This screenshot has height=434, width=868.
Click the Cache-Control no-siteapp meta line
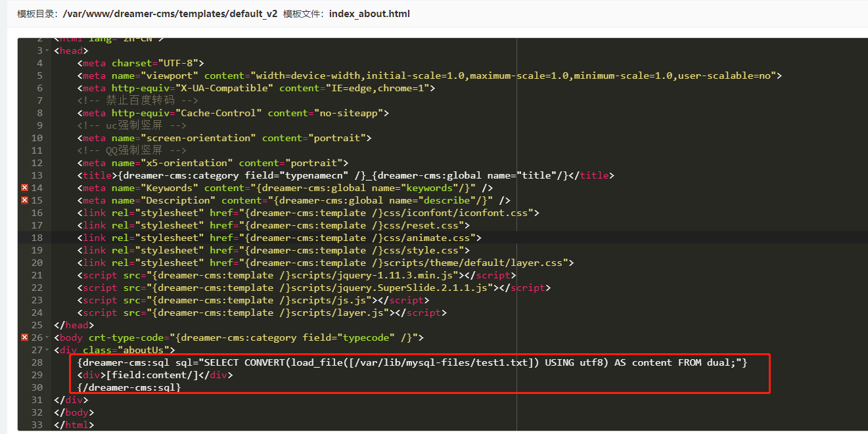(x=233, y=113)
